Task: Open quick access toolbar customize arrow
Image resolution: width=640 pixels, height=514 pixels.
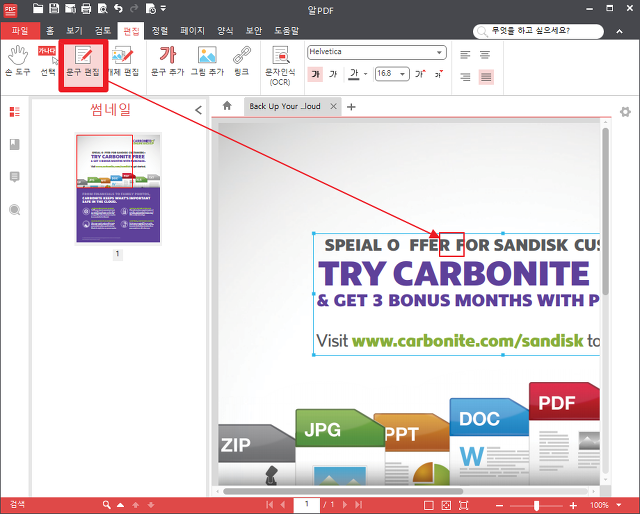Action: click(x=163, y=8)
